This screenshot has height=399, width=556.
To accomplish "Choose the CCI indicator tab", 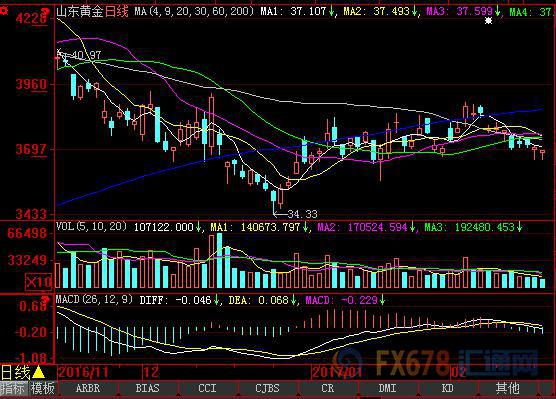I will coord(207,388).
